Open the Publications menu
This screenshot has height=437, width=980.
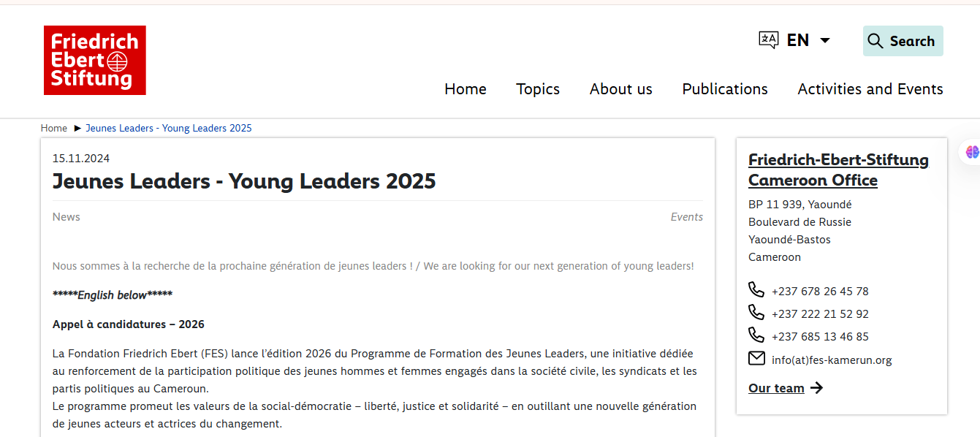(725, 88)
